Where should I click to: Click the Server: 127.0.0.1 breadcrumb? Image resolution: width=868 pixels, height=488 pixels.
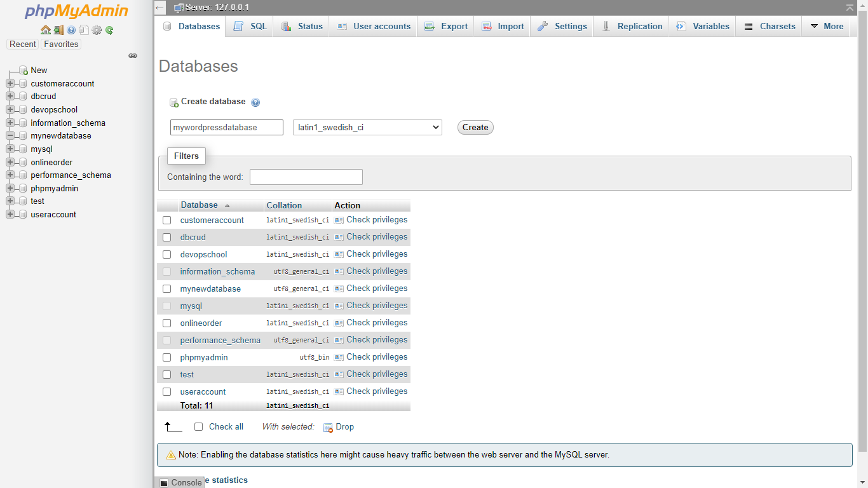(217, 8)
